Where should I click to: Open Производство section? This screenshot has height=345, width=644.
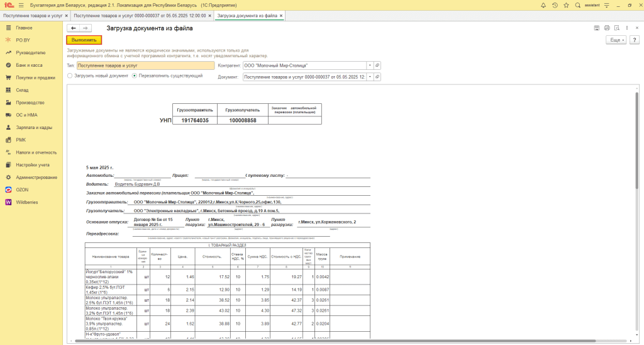click(x=31, y=103)
